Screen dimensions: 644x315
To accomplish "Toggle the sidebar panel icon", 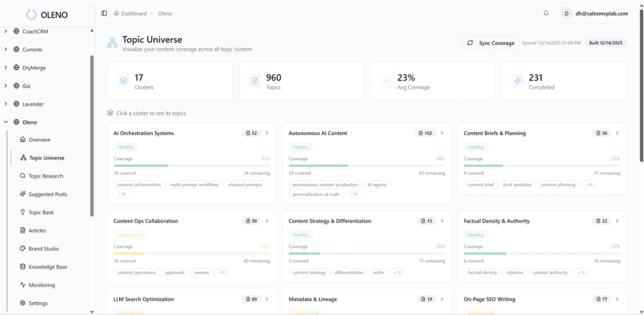I will pos(104,13).
